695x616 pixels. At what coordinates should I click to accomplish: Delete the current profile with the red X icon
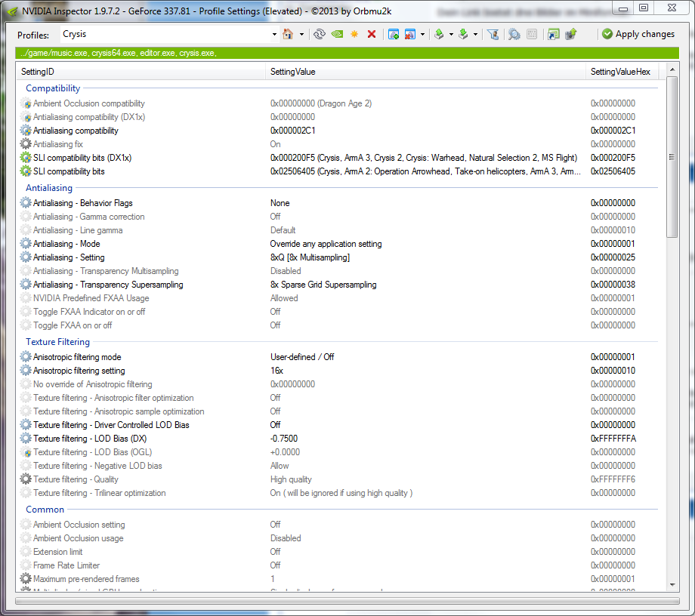pyautogui.click(x=372, y=34)
